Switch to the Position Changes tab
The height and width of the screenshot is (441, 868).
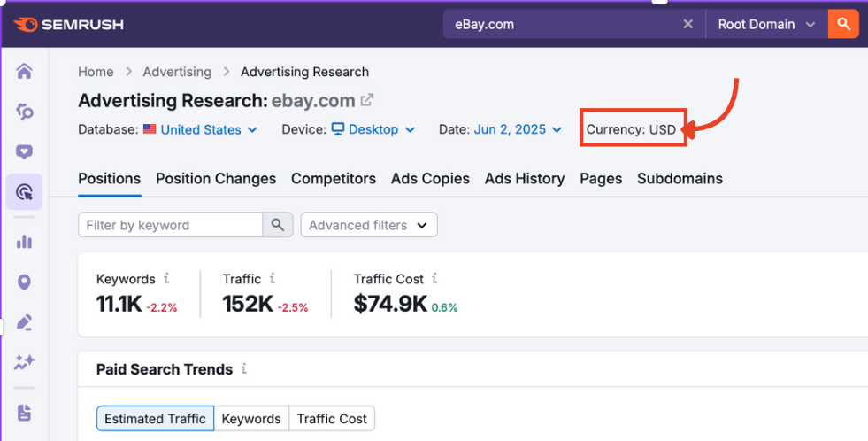[x=216, y=178]
